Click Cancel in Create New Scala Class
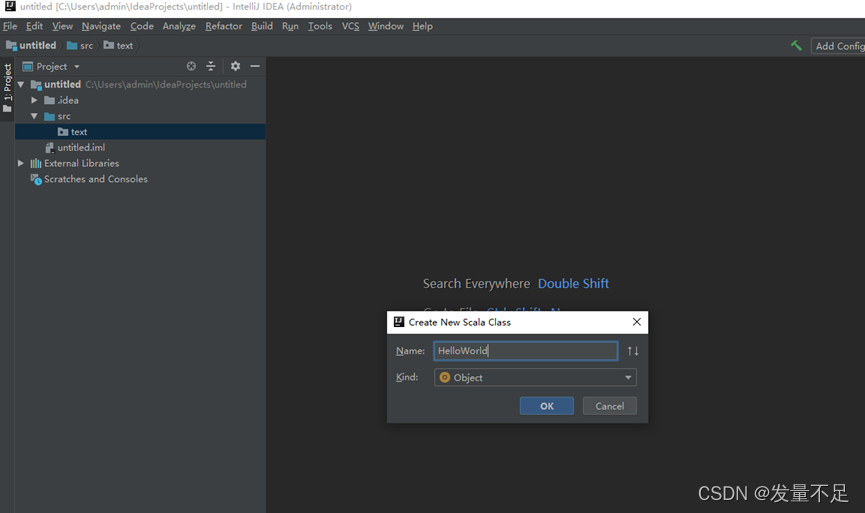This screenshot has height=513, width=865. point(610,406)
